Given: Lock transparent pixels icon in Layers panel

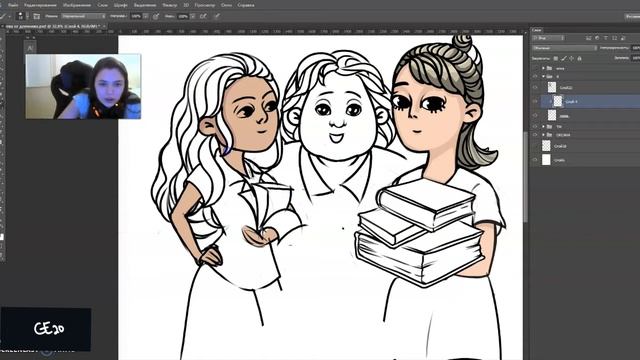Looking at the screenshot, I should tap(556, 59).
